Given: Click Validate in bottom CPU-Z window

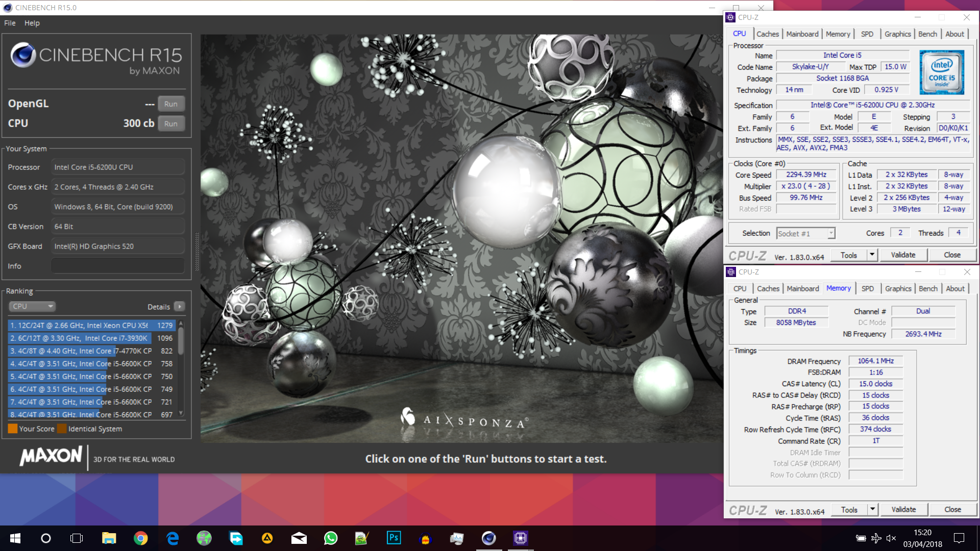Looking at the screenshot, I should click(903, 510).
